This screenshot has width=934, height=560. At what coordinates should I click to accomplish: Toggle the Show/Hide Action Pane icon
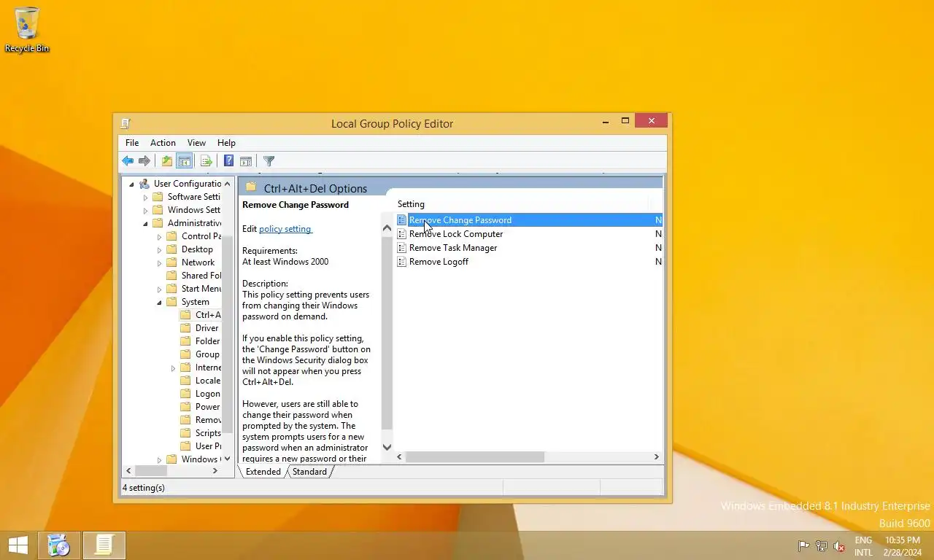click(246, 161)
